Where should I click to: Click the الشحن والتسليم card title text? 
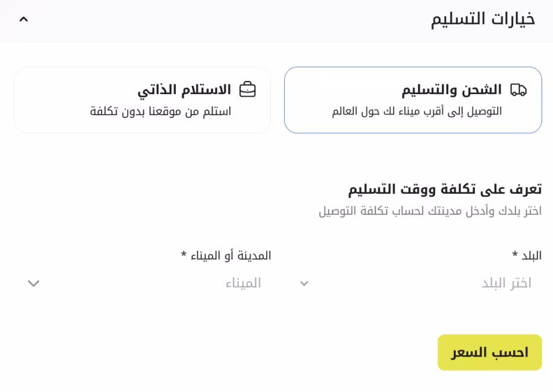pos(451,90)
